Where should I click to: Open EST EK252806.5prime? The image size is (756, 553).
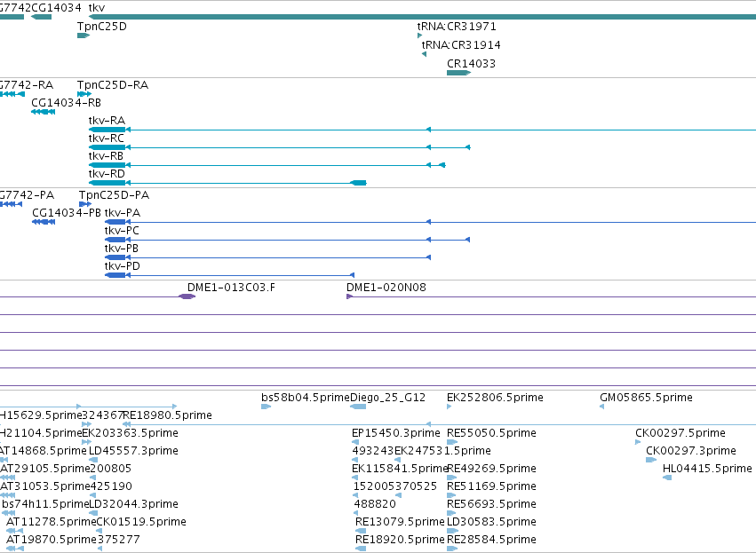(x=495, y=398)
